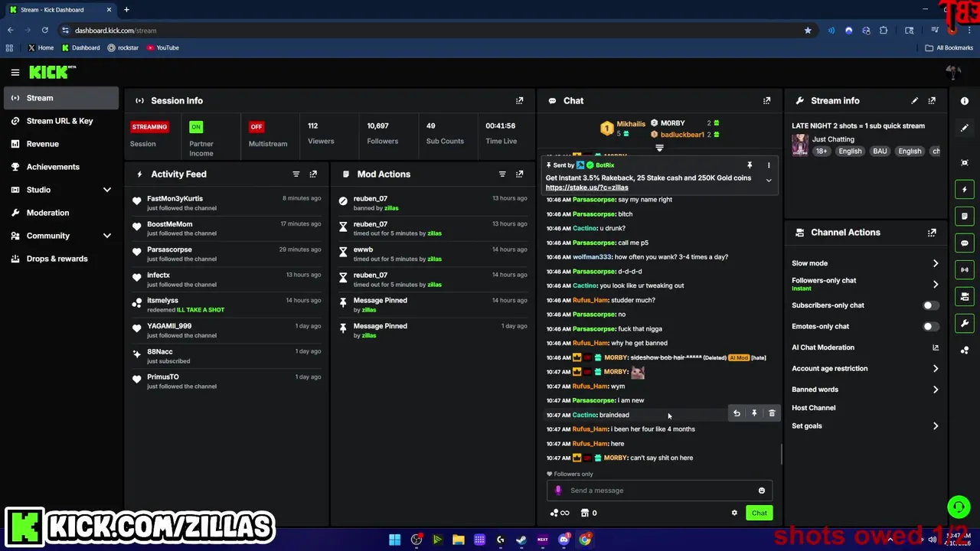Click the green support bubble icon
980x551 pixels.
[959, 507]
